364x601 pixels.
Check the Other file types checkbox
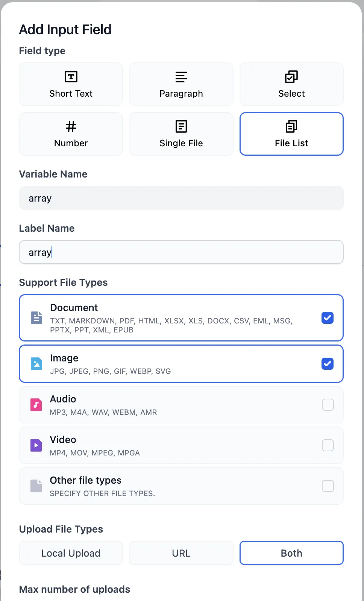(x=328, y=486)
